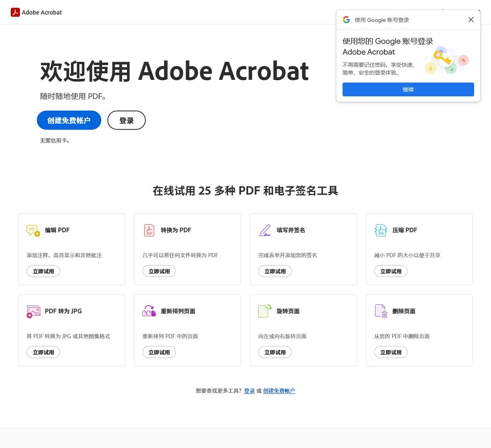Try 旋转页面 with 立即试用
491x448 pixels.
tap(275, 352)
